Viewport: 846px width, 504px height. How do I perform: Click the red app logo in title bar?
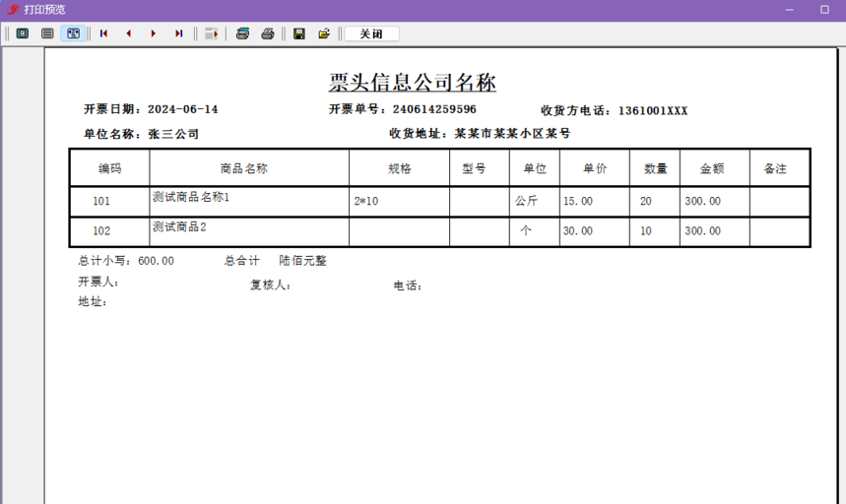(x=13, y=9)
